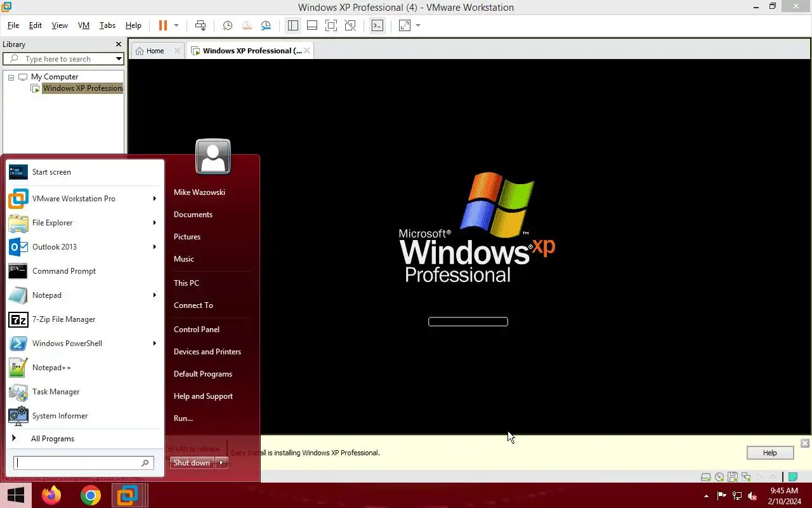Enter full screen mode

pos(331,25)
